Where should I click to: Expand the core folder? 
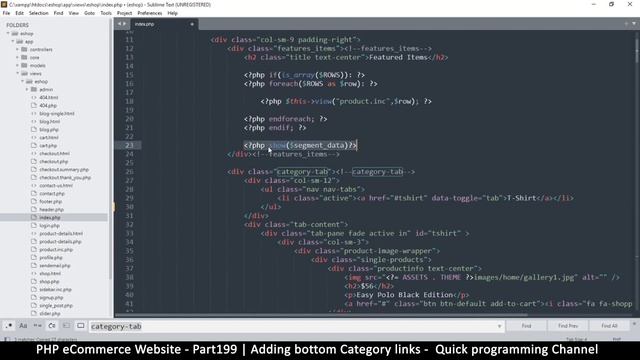point(18,58)
